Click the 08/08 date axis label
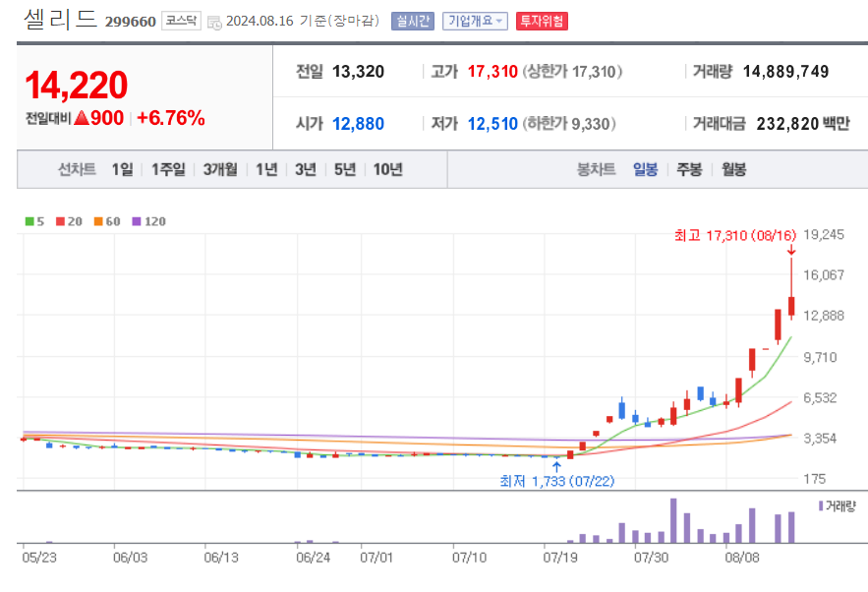This screenshot has width=868, height=592. [x=742, y=558]
